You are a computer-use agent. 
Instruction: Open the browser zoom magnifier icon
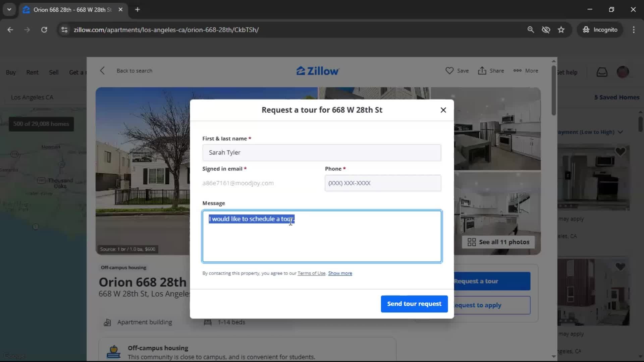tap(531, 30)
